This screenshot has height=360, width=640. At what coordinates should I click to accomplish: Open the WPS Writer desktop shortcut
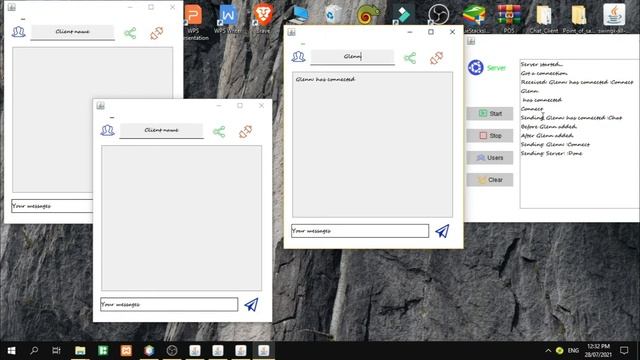[x=228, y=19]
